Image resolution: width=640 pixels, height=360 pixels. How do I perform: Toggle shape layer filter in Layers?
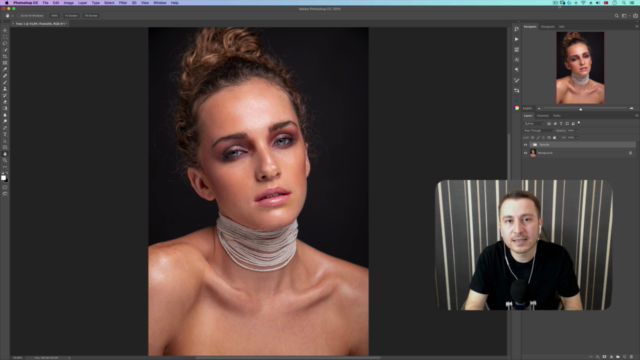(x=567, y=123)
